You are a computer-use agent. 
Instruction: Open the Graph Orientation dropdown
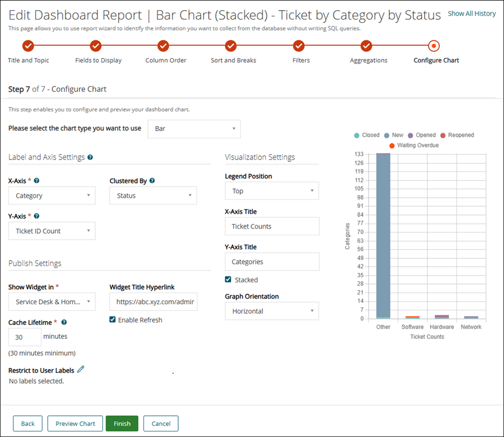tap(272, 311)
